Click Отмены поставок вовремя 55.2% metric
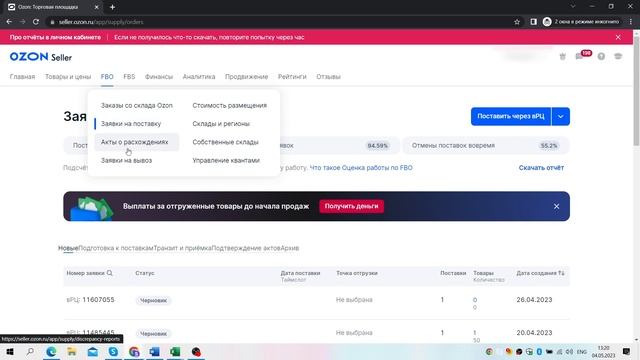The height and width of the screenshot is (360, 640). [486, 146]
